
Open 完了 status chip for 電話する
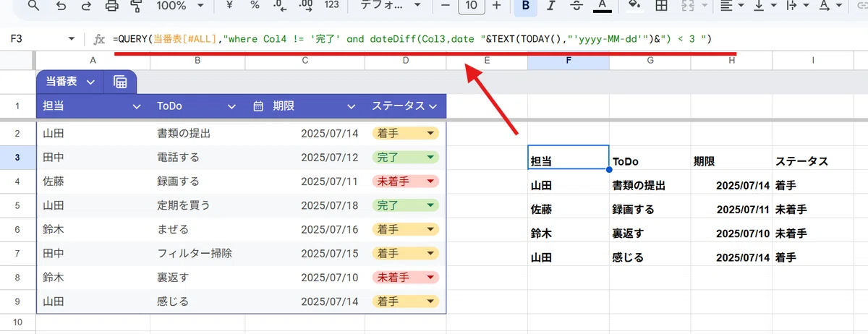405,157
